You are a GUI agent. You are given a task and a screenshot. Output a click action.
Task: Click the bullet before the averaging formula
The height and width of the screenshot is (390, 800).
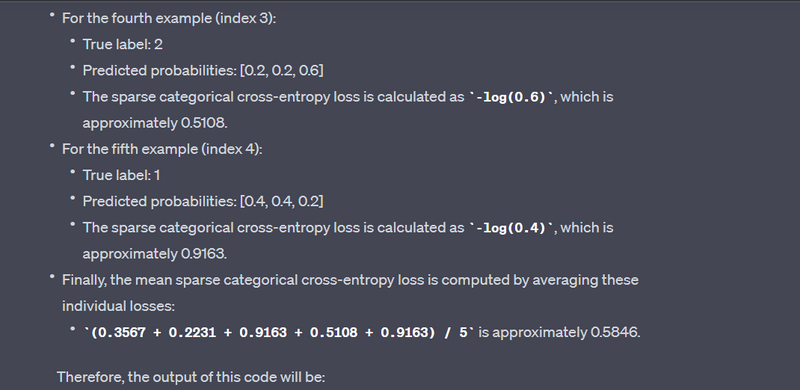point(72,330)
